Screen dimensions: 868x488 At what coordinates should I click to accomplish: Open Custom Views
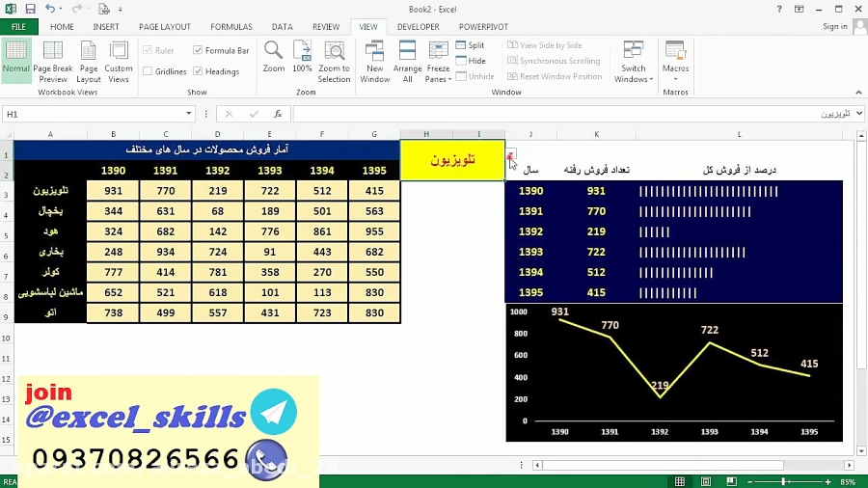point(119,61)
